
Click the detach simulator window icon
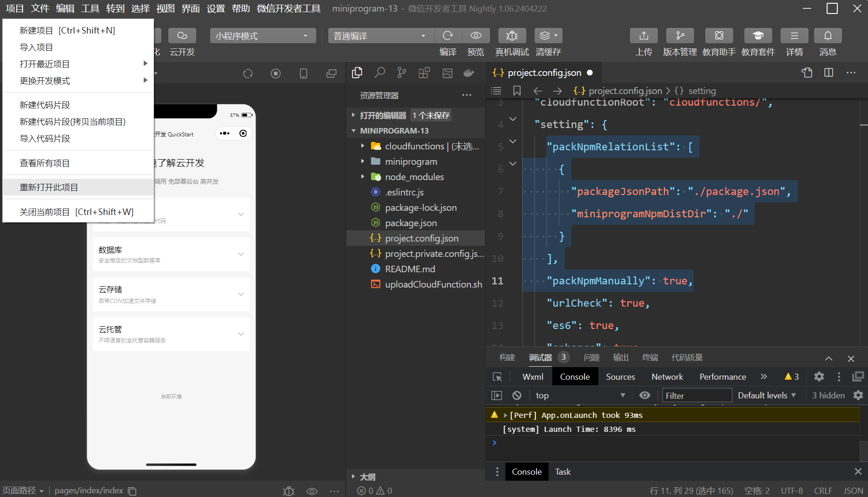[x=331, y=74]
